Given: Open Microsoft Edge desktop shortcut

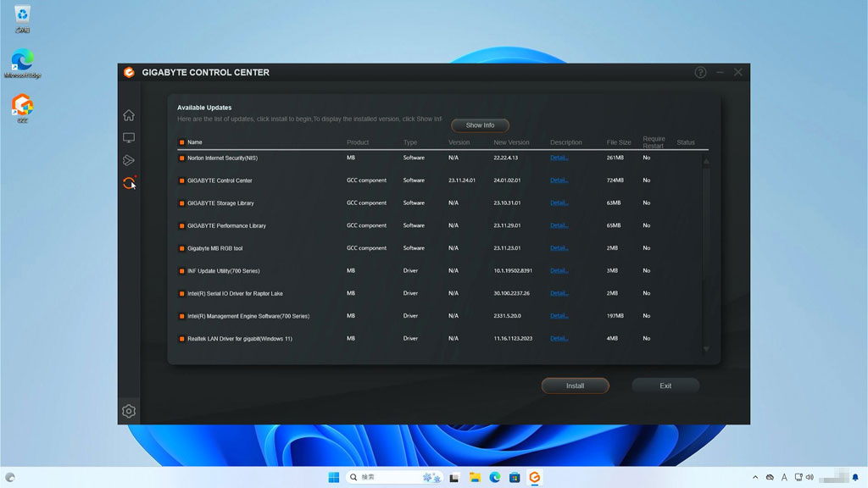Looking at the screenshot, I should point(22,63).
